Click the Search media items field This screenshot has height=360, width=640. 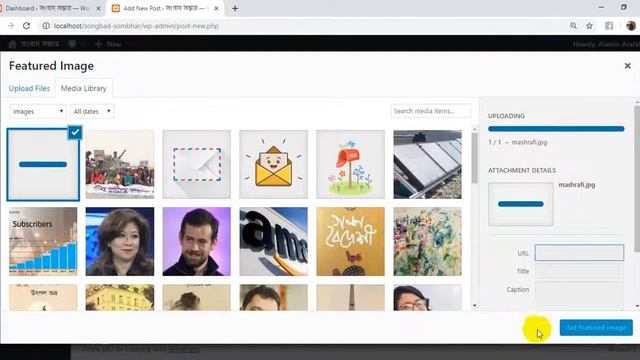(x=431, y=111)
